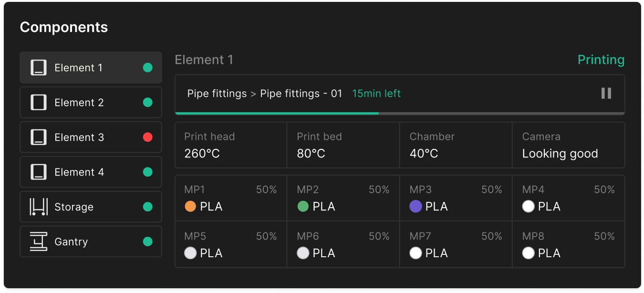The height and width of the screenshot is (293, 644).
Task: Click the Gantry icon in sidebar
Action: [39, 242]
